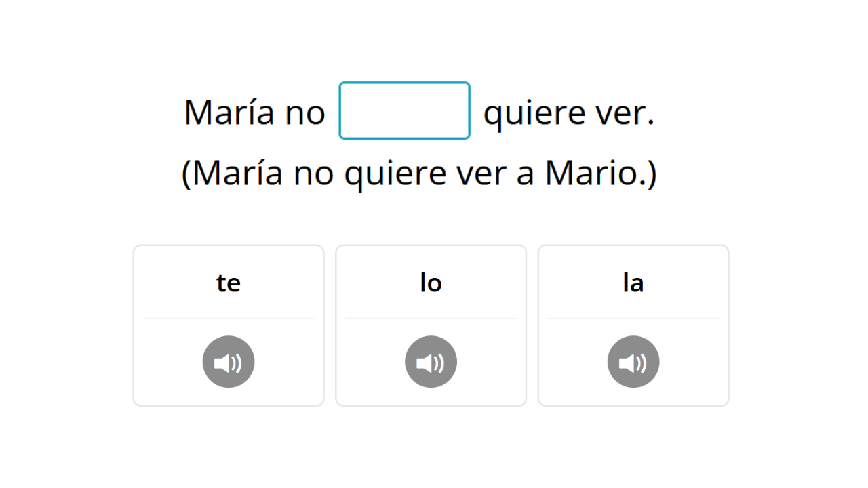Click the word "María" in the top sentence
Image resolution: width=868 pixels, height=488 pixels.
[x=229, y=112]
